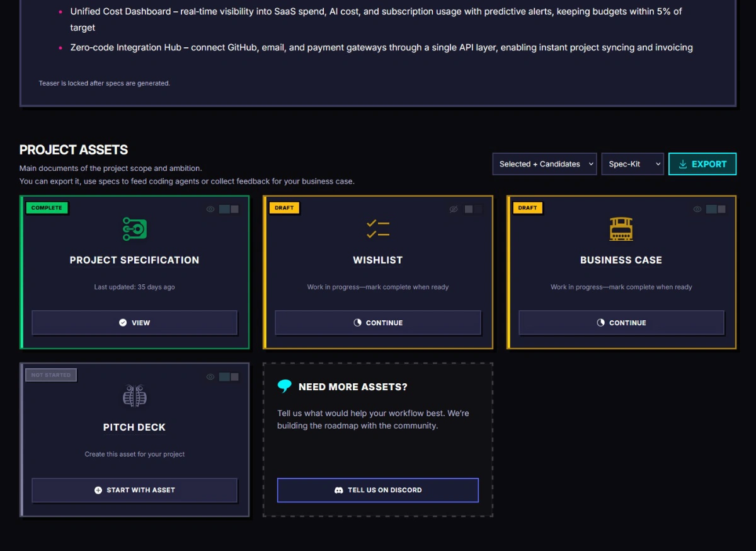
Task: Continue working on the Wishlist
Action: click(x=378, y=323)
